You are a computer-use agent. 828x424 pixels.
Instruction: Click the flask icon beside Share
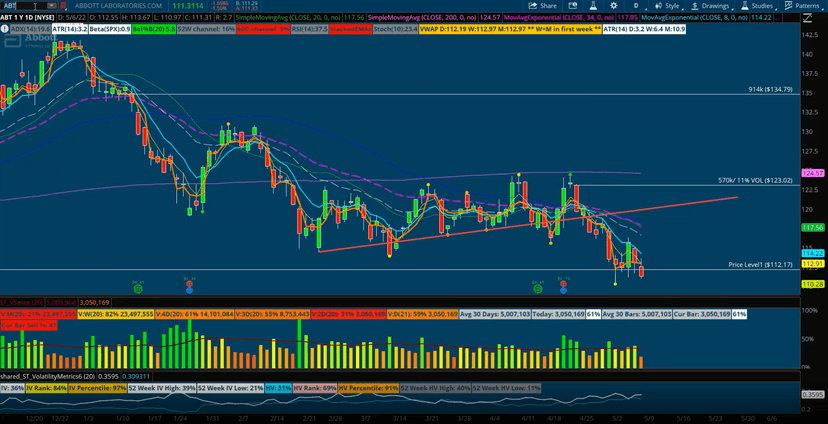pos(592,6)
